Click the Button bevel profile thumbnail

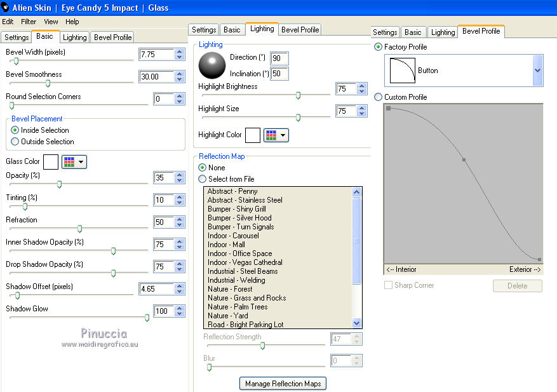click(x=401, y=70)
